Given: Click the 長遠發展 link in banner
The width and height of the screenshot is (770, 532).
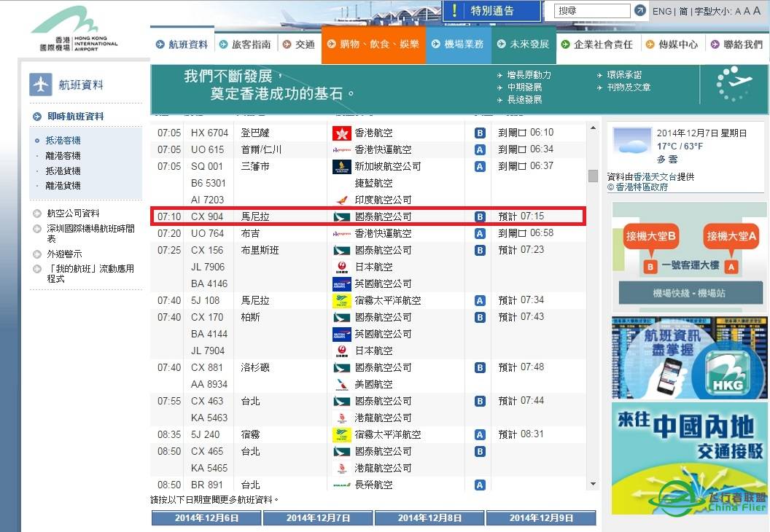Looking at the screenshot, I should (x=524, y=100).
